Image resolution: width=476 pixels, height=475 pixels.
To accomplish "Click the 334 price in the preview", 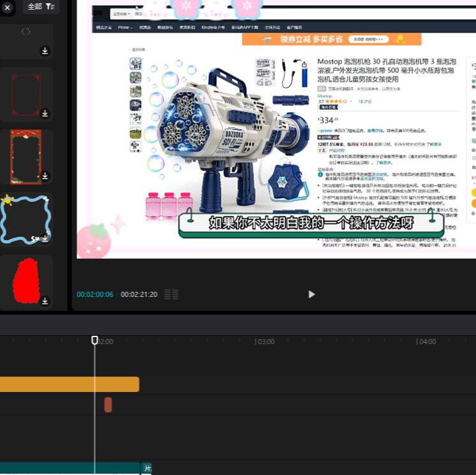I will click(328, 120).
